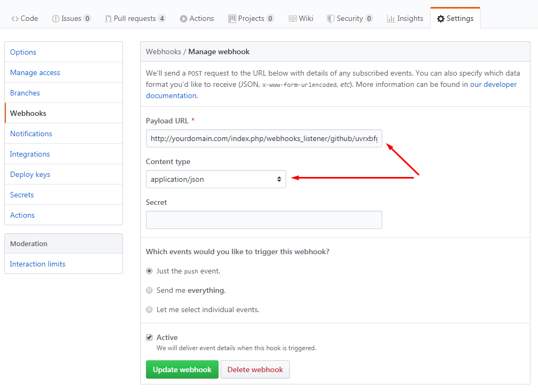
Task: Click the Security shield icon
Action: [x=329, y=18]
